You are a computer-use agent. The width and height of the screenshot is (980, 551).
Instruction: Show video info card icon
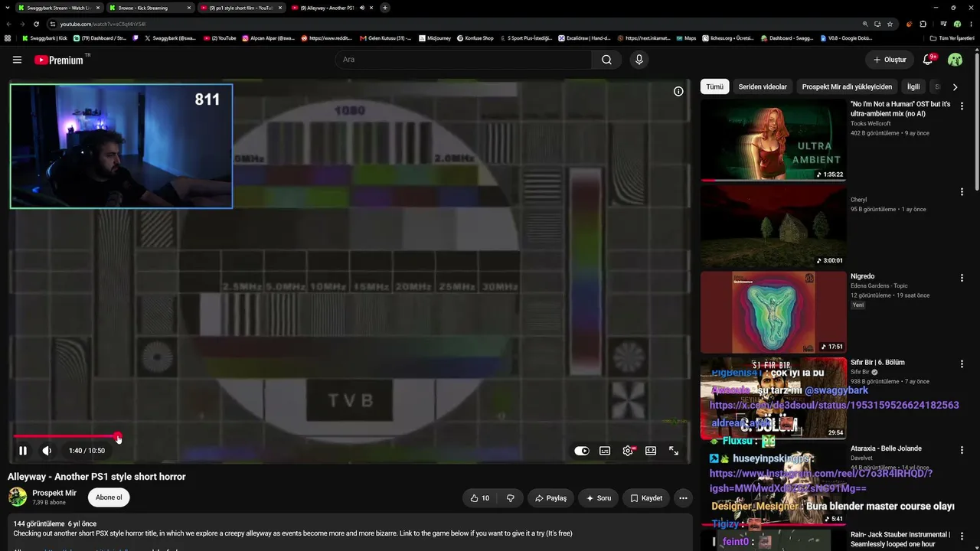pyautogui.click(x=678, y=91)
